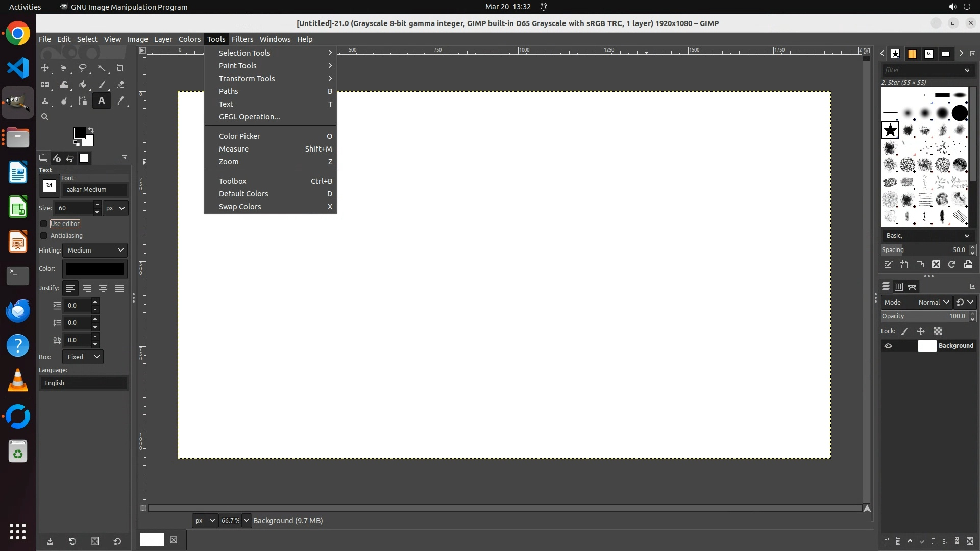Click the text Color black swatch
Image resolution: width=980 pixels, height=551 pixels.
pyautogui.click(x=95, y=269)
